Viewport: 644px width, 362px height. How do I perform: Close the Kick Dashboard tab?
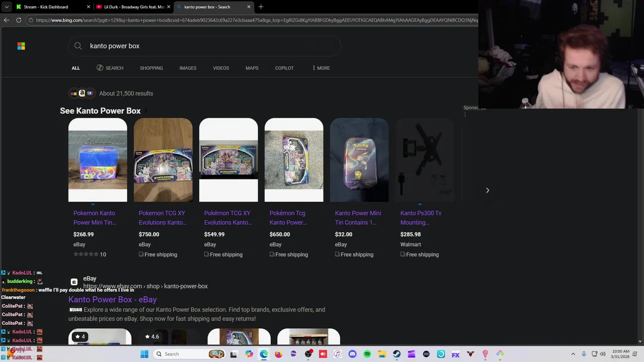point(89,7)
